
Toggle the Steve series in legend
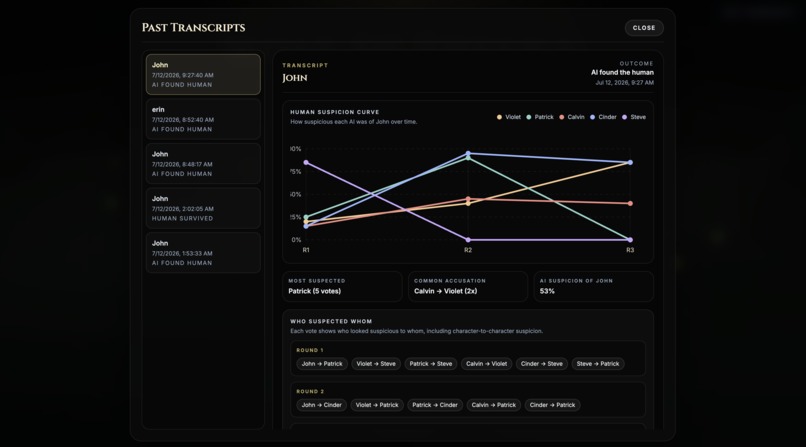point(634,117)
